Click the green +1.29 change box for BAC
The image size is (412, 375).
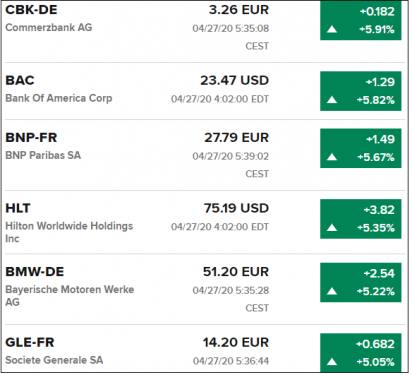[x=361, y=91]
